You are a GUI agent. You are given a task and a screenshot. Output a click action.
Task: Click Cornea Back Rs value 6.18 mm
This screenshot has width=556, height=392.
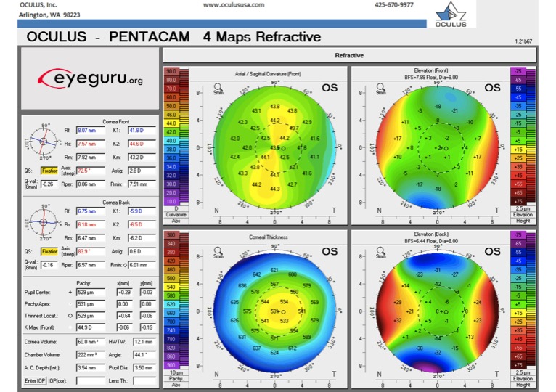click(x=91, y=224)
